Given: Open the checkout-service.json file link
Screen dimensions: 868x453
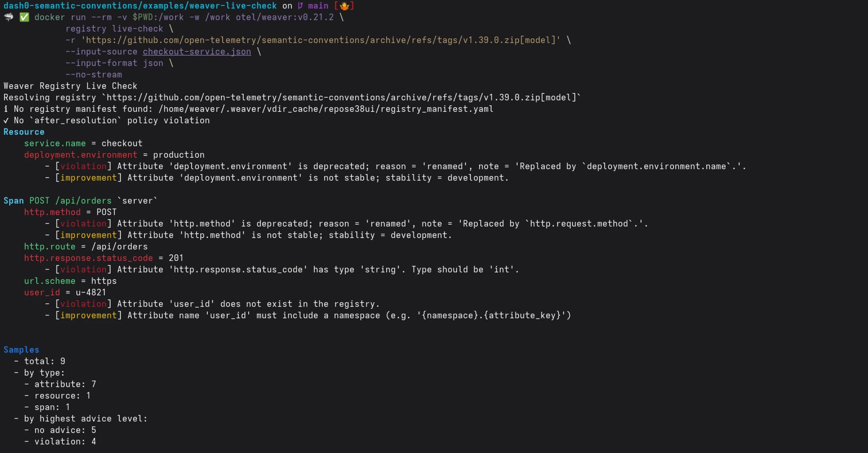Looking at the screenshot, I should pos(197,52).
